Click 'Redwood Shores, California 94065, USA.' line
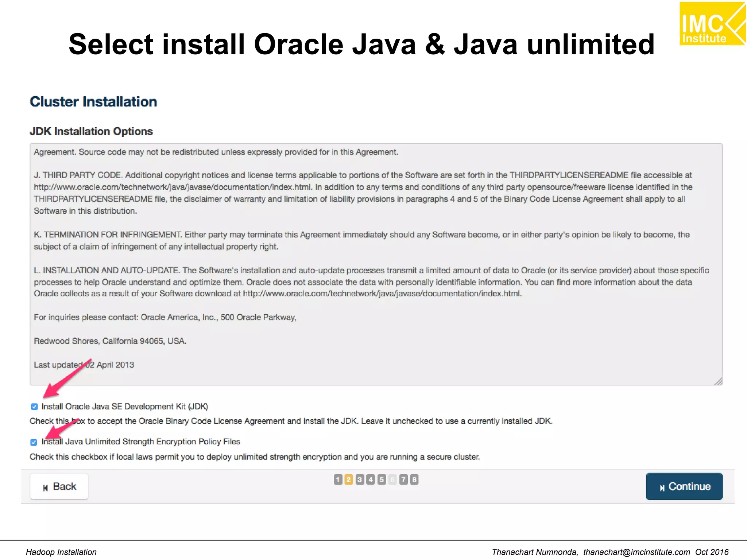Image resolution: width=747 pixels, height=560 pixels. [x=110, y=341]
